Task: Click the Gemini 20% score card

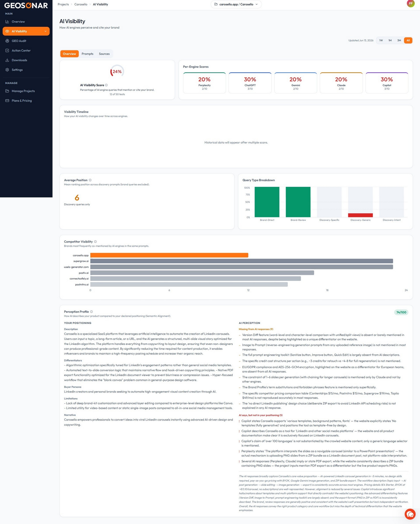Action: coord(296,83)
